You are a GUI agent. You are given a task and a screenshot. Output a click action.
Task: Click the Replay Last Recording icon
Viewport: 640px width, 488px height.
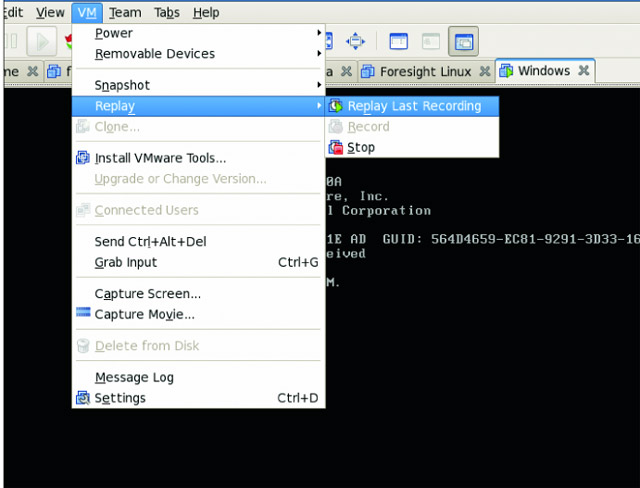[336, 106]
